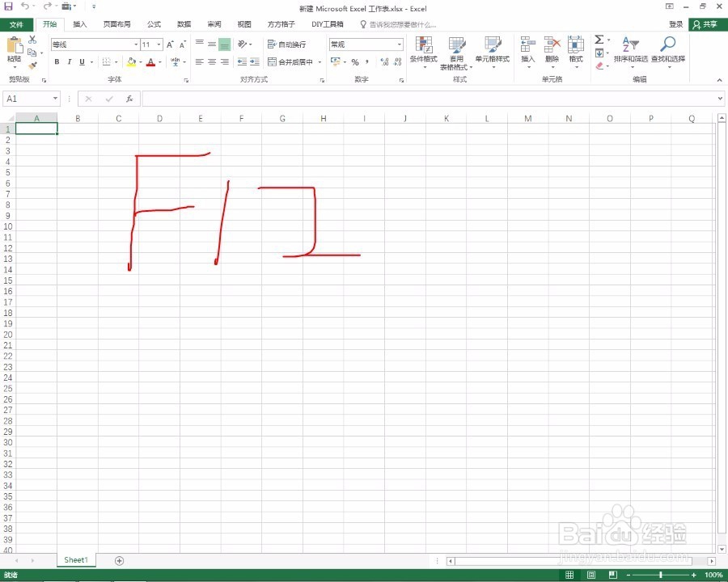Switch to the Page Layout (页面布局) tab
This screenshot has height=582, width=728.
coord(116,24)
